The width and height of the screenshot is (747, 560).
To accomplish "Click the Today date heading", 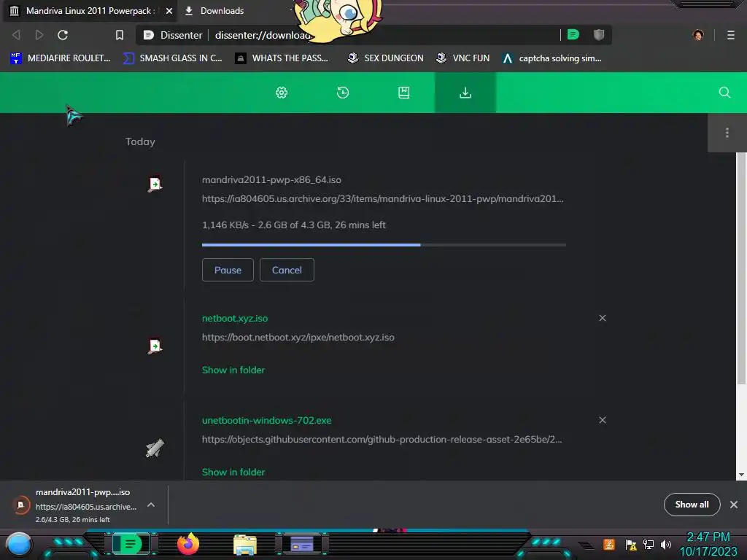I will [x=140, y=141].
